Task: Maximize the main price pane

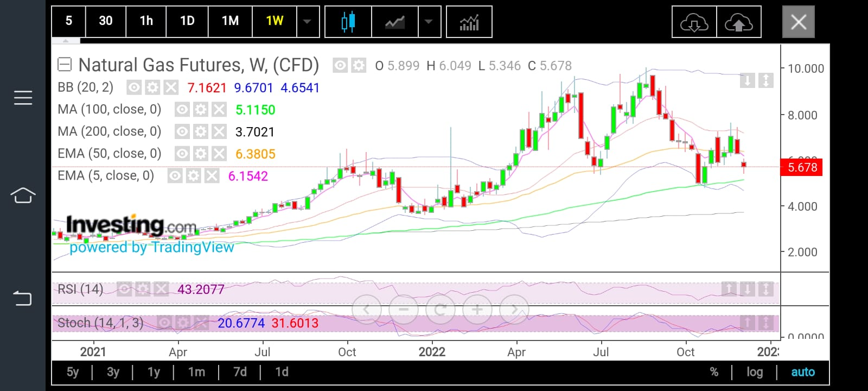Action: pos(765,81)
